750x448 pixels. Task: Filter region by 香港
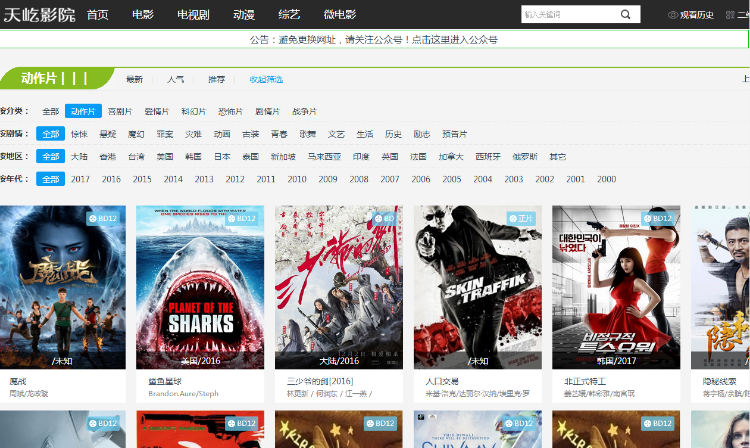click(108, 156)
